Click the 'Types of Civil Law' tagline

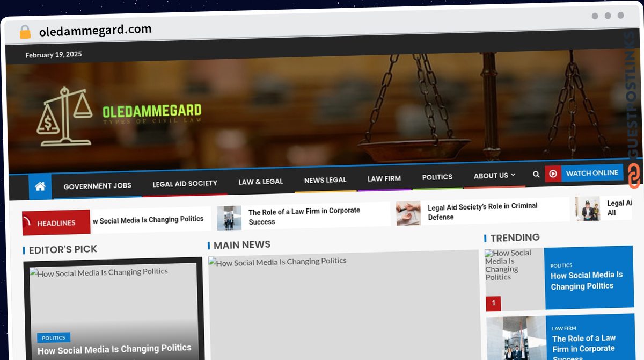[152, 121]
